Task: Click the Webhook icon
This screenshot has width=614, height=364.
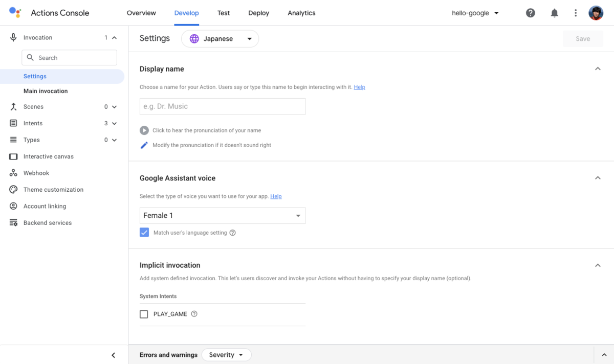Action: point(13,173)
